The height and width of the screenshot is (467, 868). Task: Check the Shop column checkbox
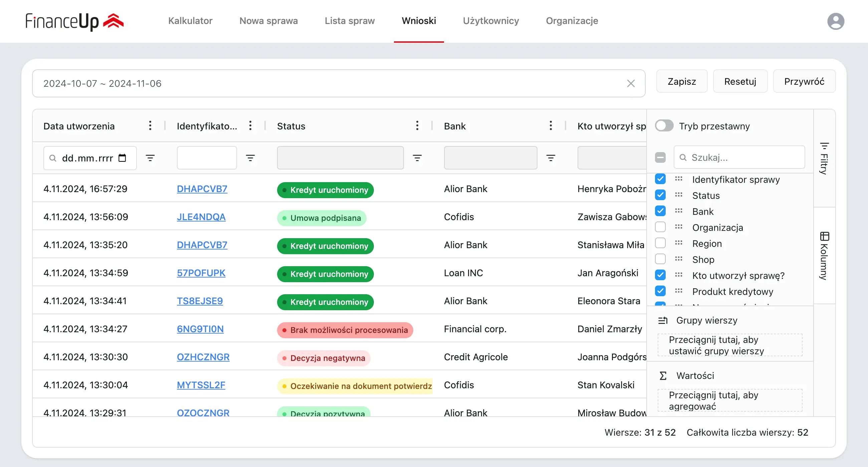coord(660,259)
